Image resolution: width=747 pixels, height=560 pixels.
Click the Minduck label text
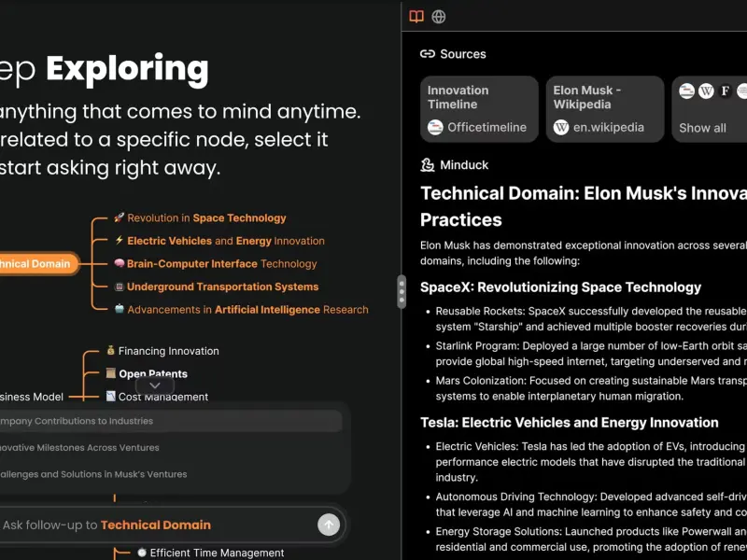click(x=464, y=165)
